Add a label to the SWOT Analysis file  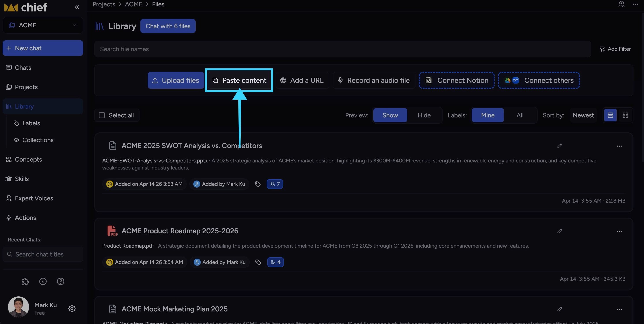(x=258, y=184)
